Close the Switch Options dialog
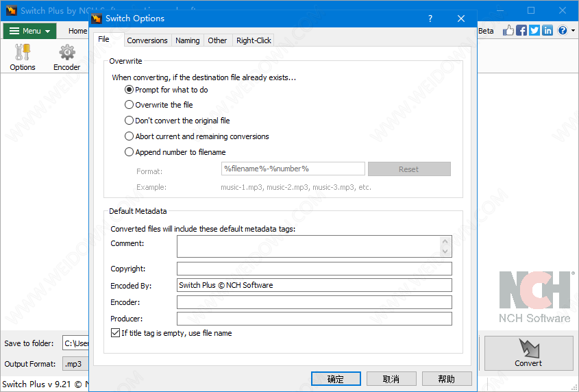The height and width of the screenshot is (392, 579). [461, 19]
